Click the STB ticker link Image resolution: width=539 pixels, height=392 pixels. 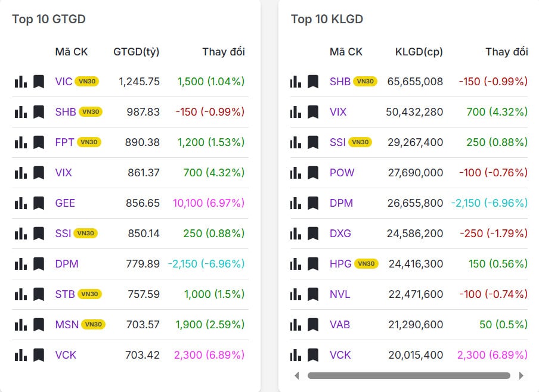(63, 294)
